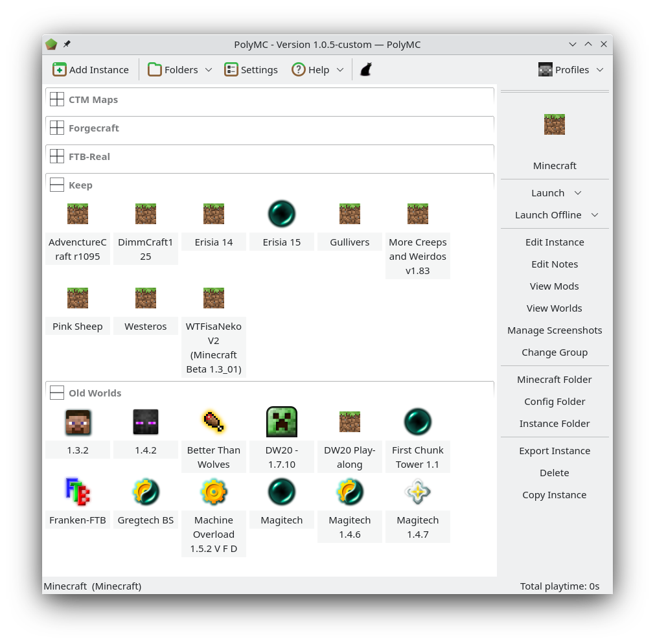655x644 pixels.
Task: Select the Magitech ender pearl icon
Action: coord(282,492)
